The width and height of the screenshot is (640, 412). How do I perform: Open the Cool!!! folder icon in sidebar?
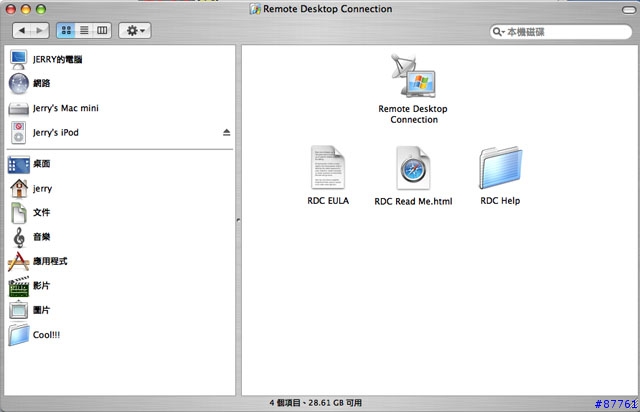pyautogui.click(x=19, y=335)
